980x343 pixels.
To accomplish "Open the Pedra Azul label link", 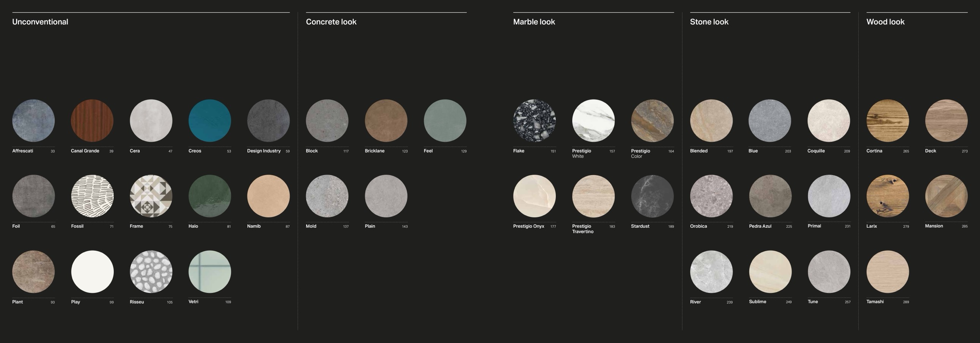I will (760, 226).
